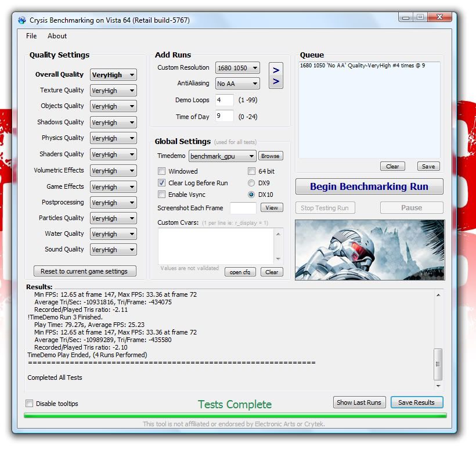Open the Water Quality dropdown

click(113, 234)
